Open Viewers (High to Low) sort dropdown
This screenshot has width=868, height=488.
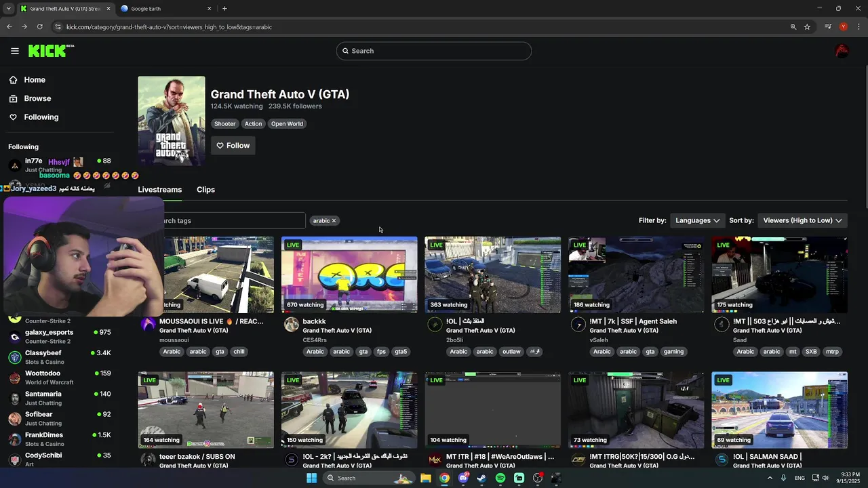(x=802, y=220)
